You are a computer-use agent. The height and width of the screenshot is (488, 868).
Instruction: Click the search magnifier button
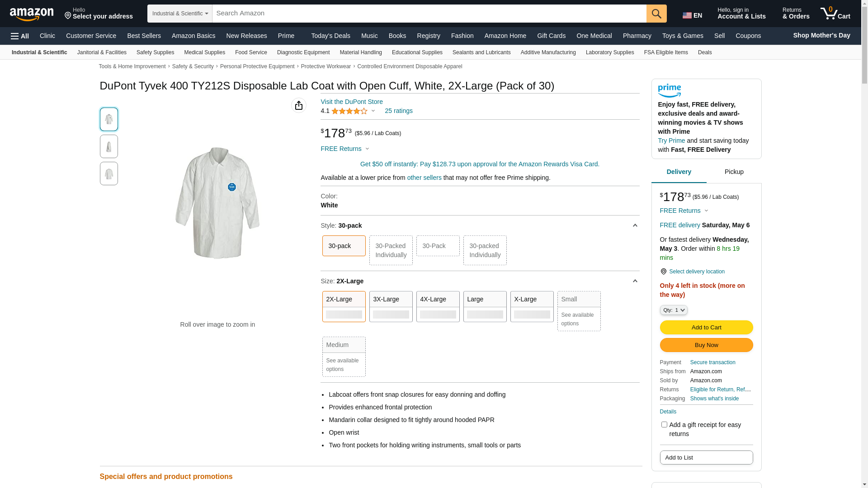[656, 14]
